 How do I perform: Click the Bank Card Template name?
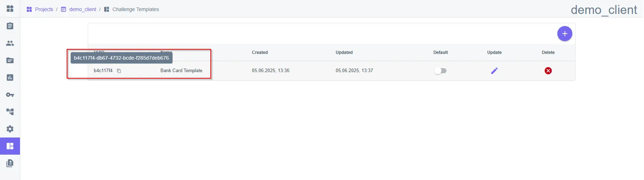pyautogui.click(x=181, y=71)
